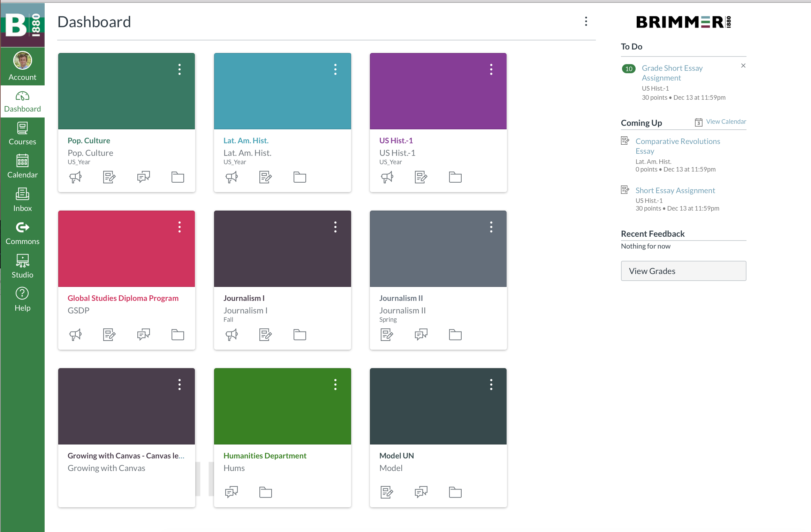Open Help in the global navigation
Screen dimensions: 811x532
click(x=23, y=299)
